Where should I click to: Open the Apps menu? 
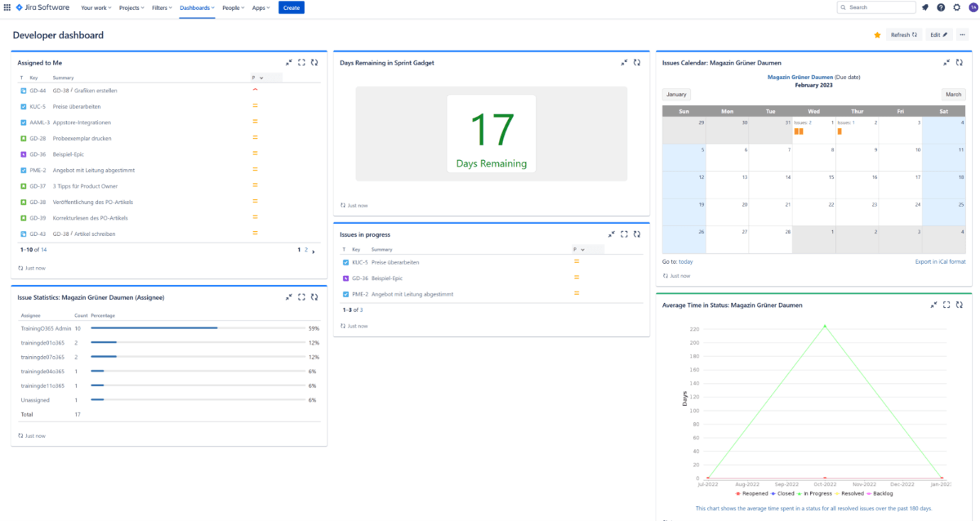pos(262,8)
